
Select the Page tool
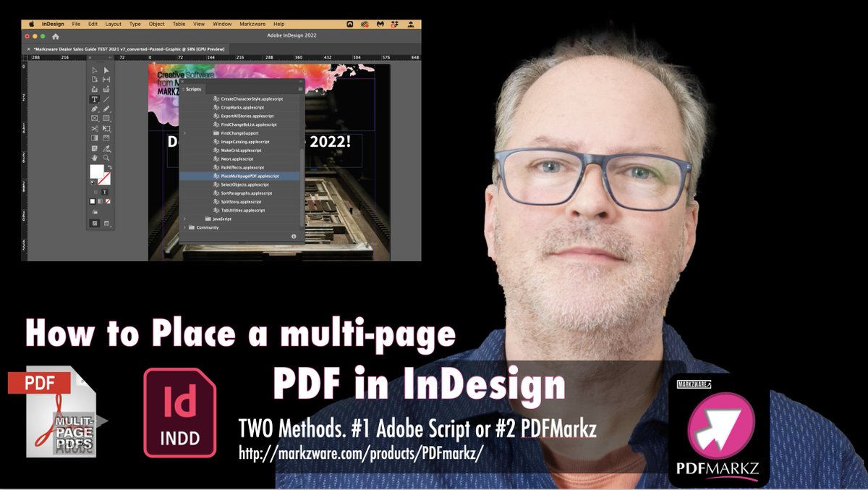coord(95,80)
